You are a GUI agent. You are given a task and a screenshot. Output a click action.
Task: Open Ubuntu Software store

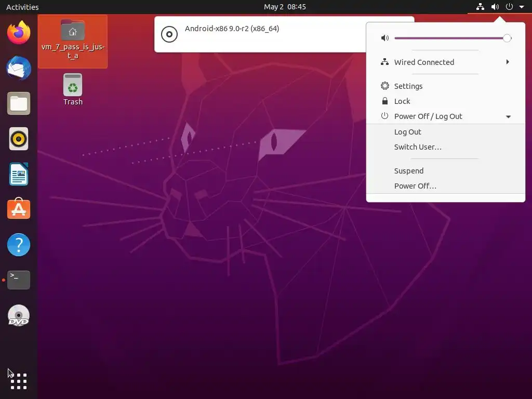coord(19,209)
